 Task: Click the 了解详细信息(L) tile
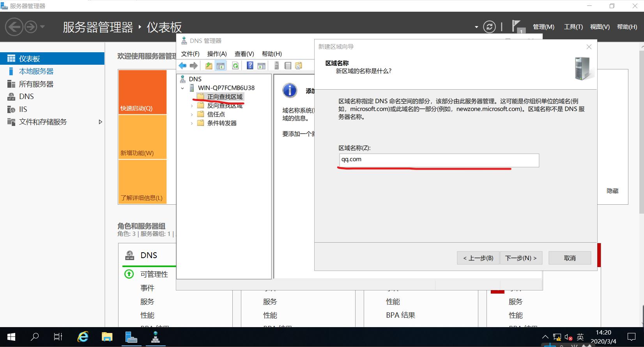[142, 182]
